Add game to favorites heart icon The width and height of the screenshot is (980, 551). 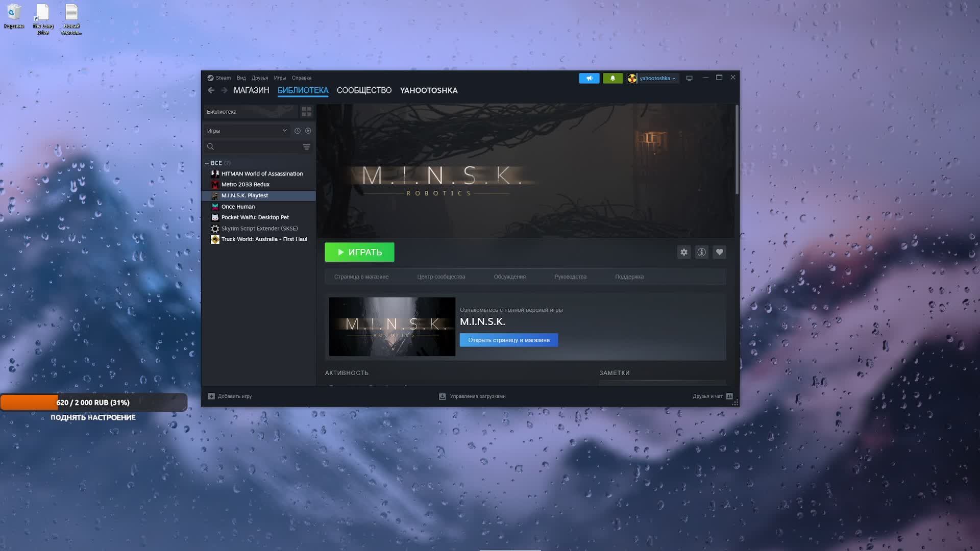tap(720, 252)
